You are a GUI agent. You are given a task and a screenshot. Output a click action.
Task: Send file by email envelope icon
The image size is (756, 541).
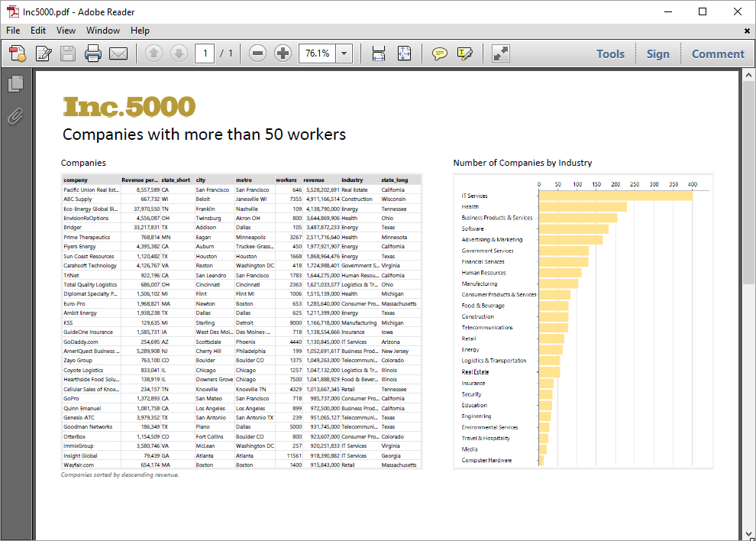(x=118, y=53)
